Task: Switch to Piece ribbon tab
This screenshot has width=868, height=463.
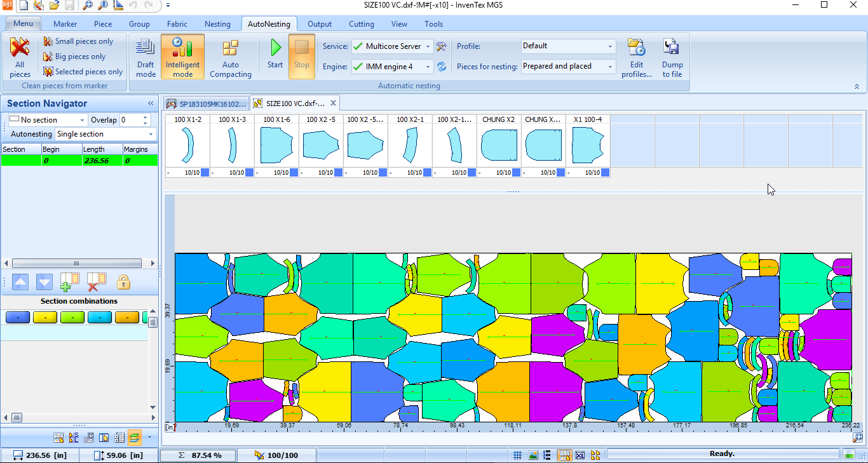Action: click(x=103, y=24)
